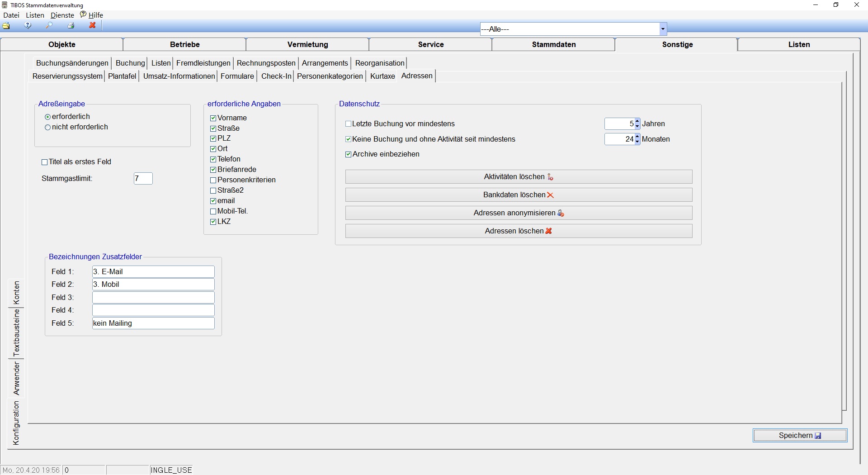Click the Speichern save button
This screenshot has width=868, height=475.
coord(800,435)
